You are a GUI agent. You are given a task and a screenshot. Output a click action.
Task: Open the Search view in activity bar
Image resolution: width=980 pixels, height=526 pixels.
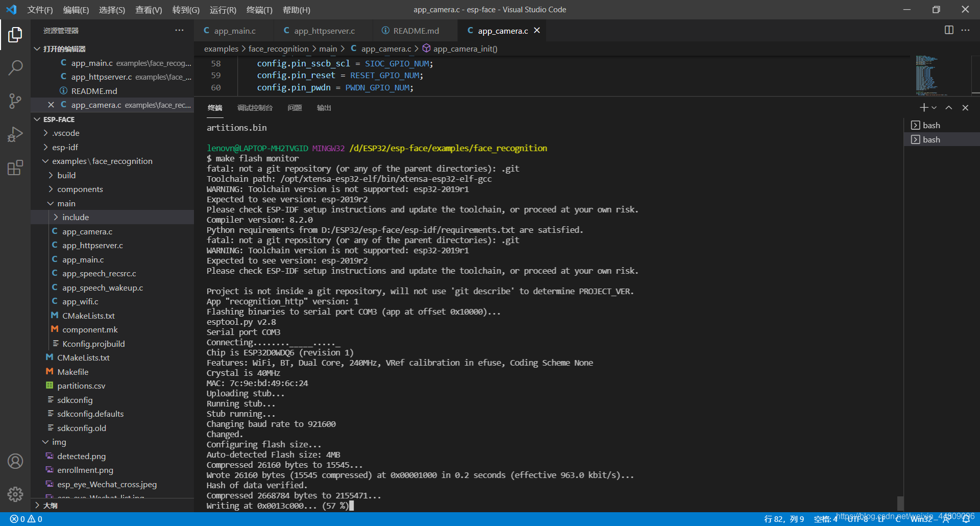(15, 67)
